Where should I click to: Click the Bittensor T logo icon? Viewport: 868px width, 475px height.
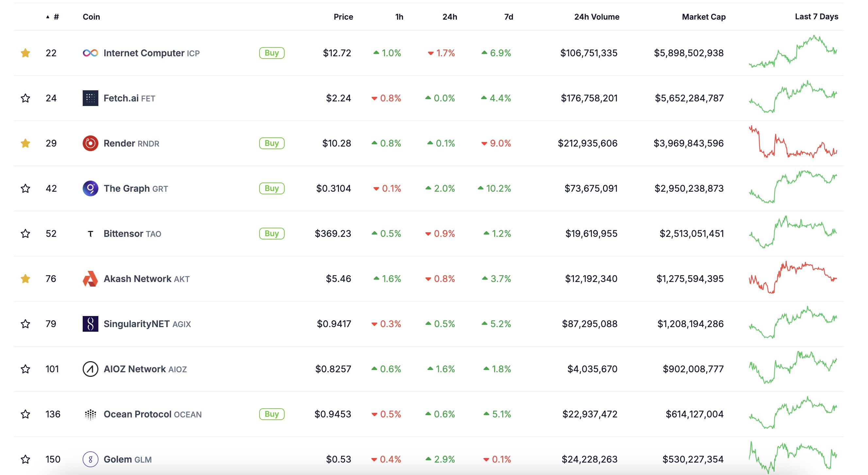pyautogui.click(x=90, y=234)
